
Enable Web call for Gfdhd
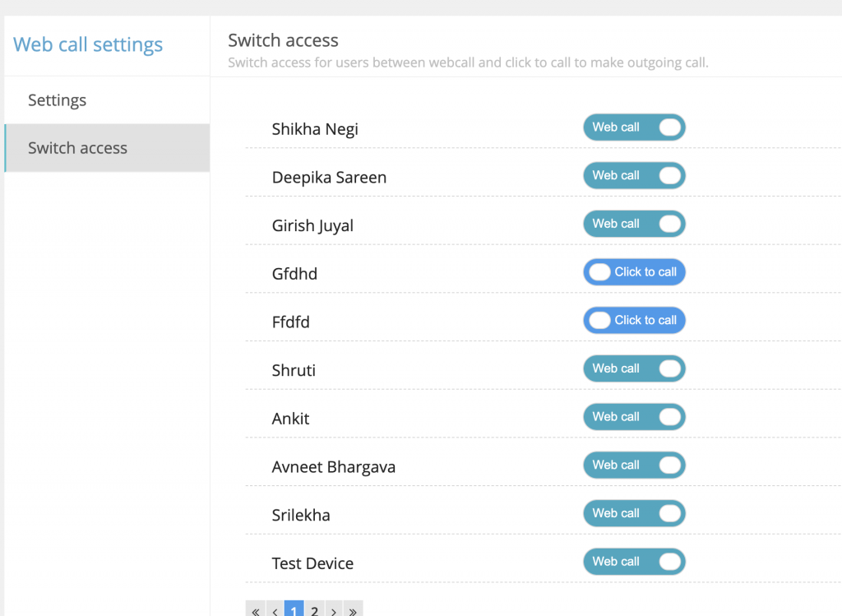634,272
